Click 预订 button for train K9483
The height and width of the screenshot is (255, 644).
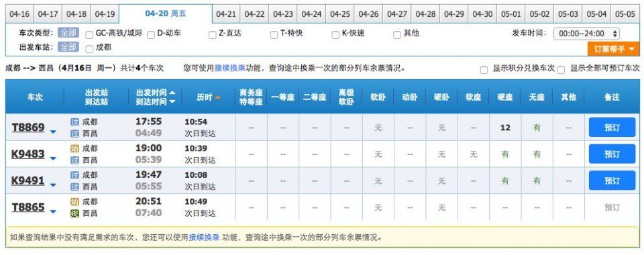click(612, 154)
